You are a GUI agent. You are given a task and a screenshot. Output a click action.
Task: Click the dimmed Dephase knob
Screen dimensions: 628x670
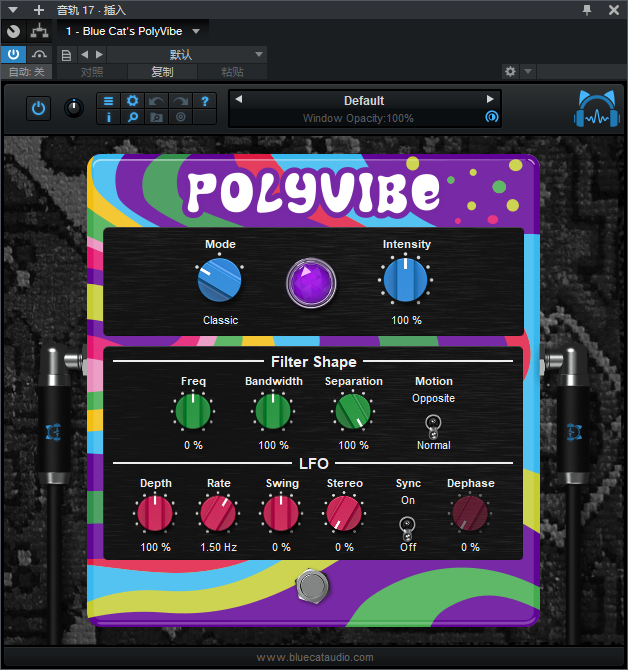pos(470,513)
